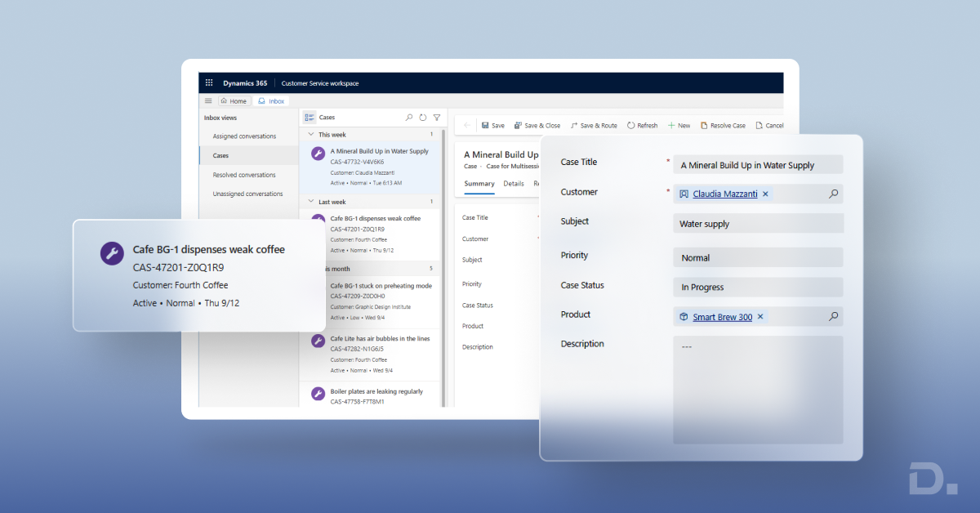Click into the Description text area
This screenshot has height=513, width=980.
757,389
